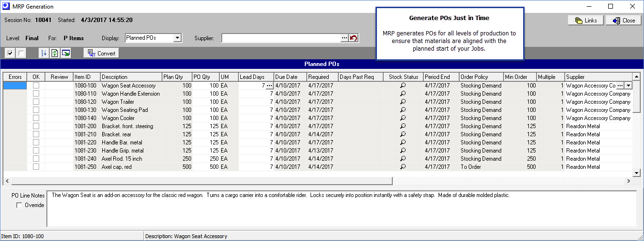View stock status for Axel cap, red
The width and height of the screenshot is (644, 241).
click(x=403, y=167)
